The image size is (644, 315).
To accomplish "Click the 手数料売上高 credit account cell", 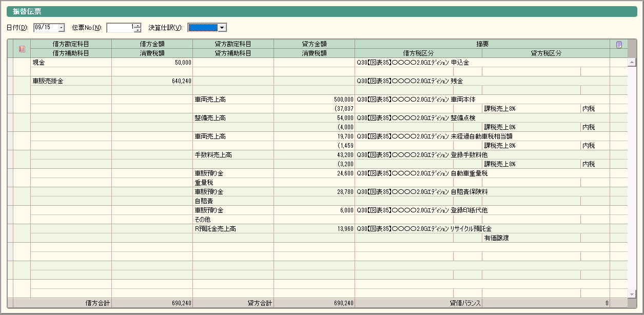I will pyautogui.click(x=233, y=155).
